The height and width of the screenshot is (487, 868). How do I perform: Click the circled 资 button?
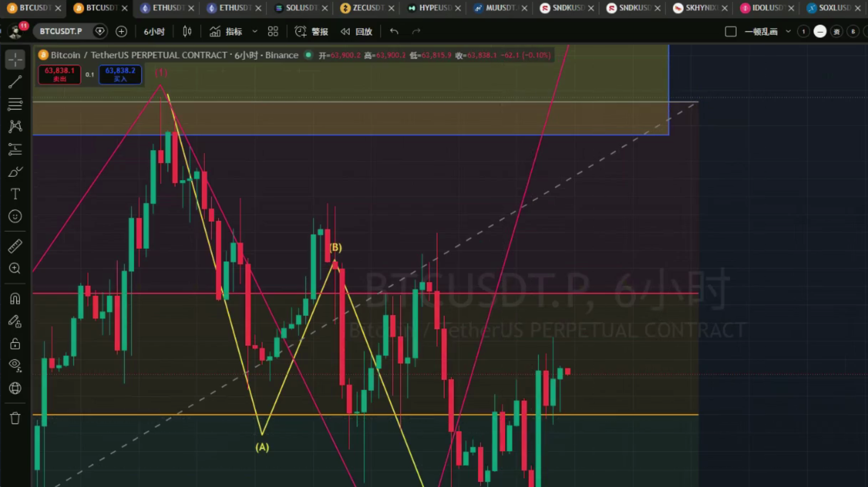pos(837,31)
